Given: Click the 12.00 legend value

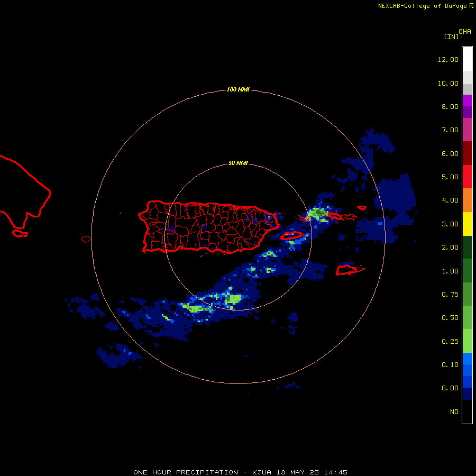Looking at the screenshot, I should pyautogui.click(x=448, y=59).
